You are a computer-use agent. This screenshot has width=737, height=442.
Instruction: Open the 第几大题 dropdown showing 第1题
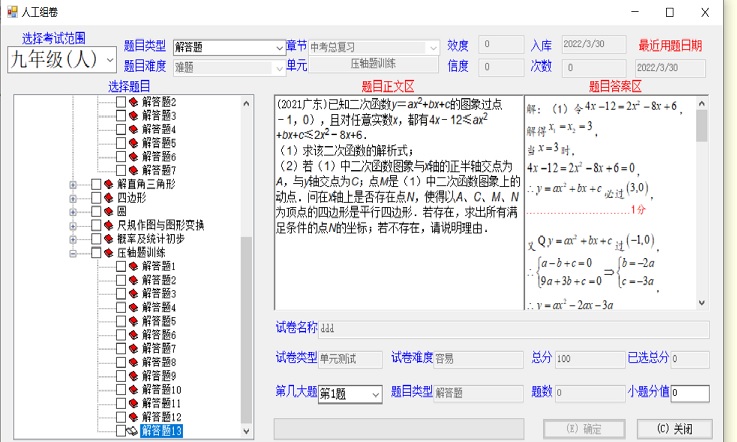(x=376, y=395)
